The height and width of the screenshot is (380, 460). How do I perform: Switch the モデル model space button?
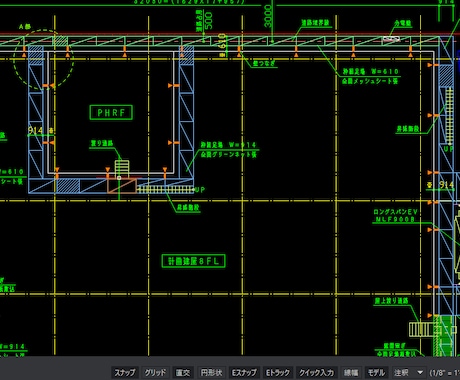tap(376, 372)
